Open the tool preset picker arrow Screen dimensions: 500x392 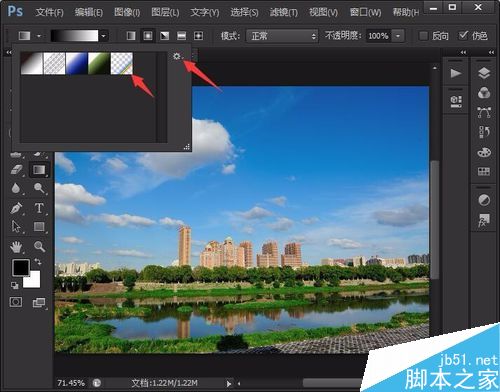(39, 36)
